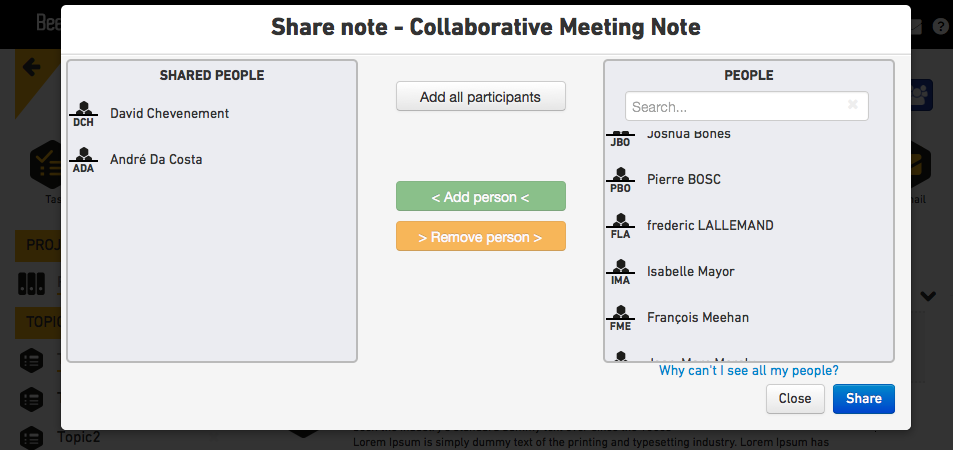Click Pierre BOSC's PBO avatar icon
This screenshot has height=450, width=953.
[620, 180]
